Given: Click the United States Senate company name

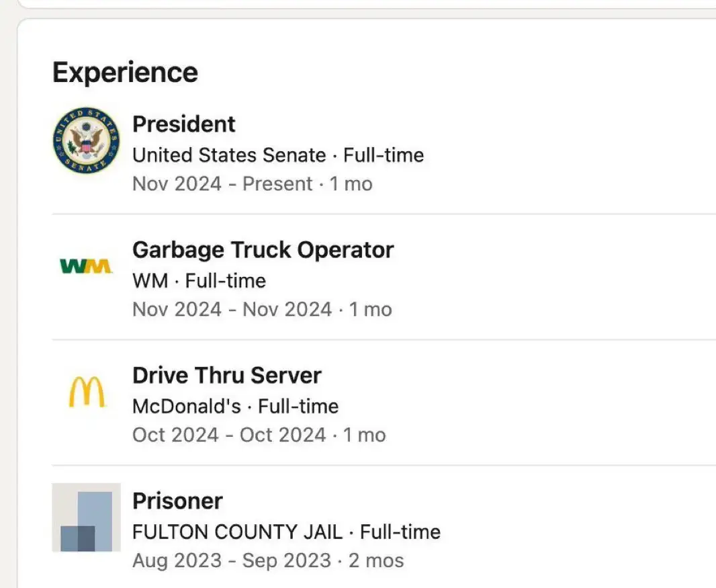Looking at the screenshot, I should pyautogui.click(x=229, y=155).
